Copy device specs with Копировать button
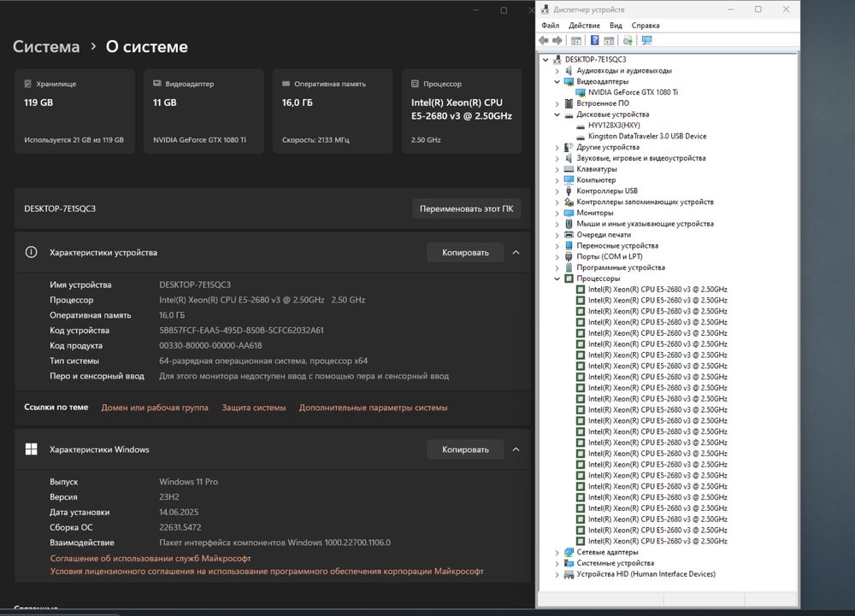Screen dimensions: 855x616 point(465,252)
